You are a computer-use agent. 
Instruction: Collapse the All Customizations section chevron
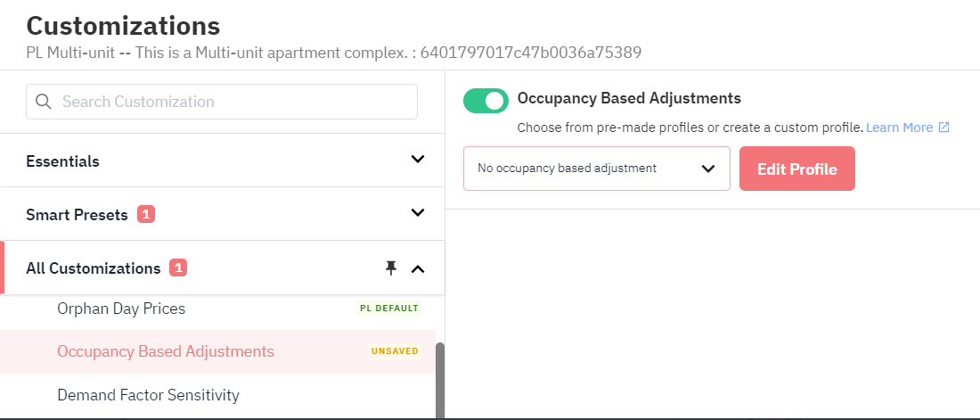pos(418,269)
